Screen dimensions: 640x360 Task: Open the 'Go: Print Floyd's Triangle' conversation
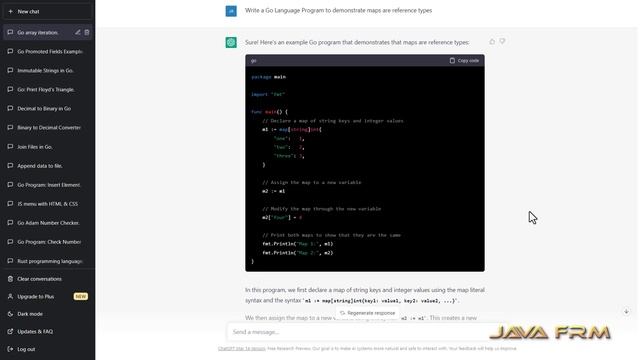[x=47, y=90]
